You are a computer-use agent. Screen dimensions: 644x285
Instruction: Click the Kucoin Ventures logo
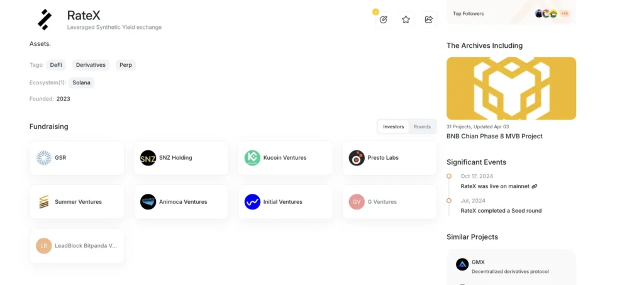tap(253, 158)
